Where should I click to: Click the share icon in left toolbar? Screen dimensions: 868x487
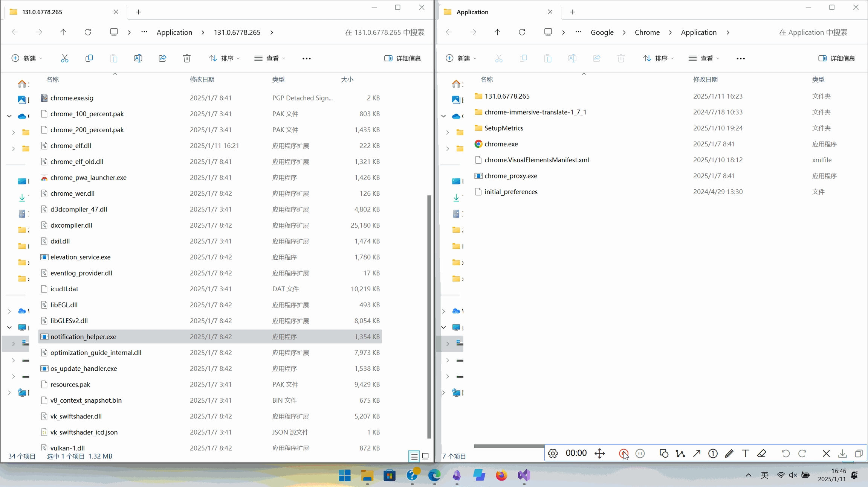tap(162, 58)
